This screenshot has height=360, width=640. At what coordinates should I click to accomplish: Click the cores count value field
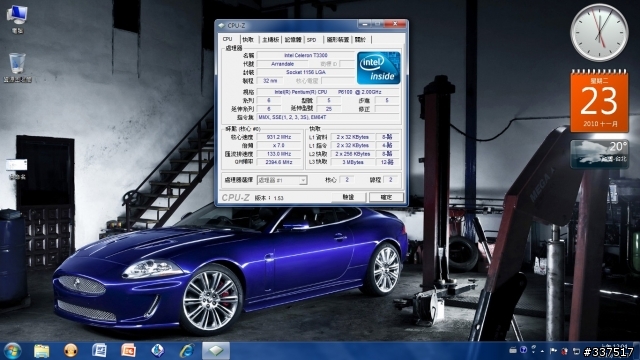tap(347, 180)
